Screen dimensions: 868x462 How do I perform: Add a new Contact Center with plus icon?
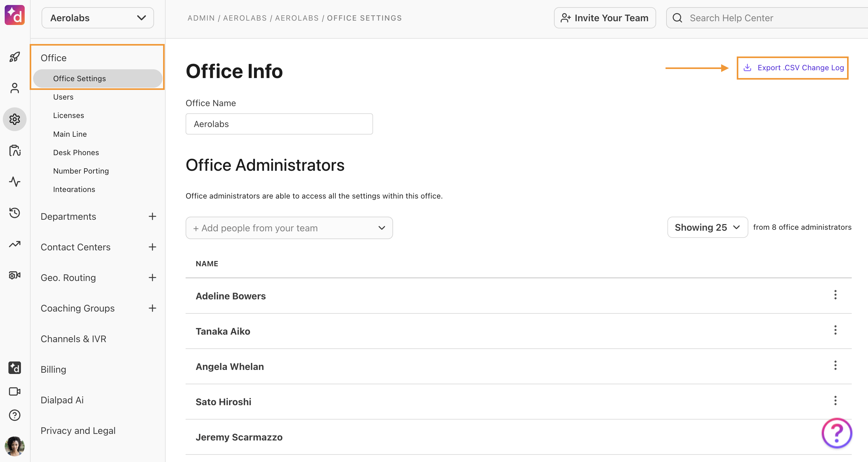(152, 247)
